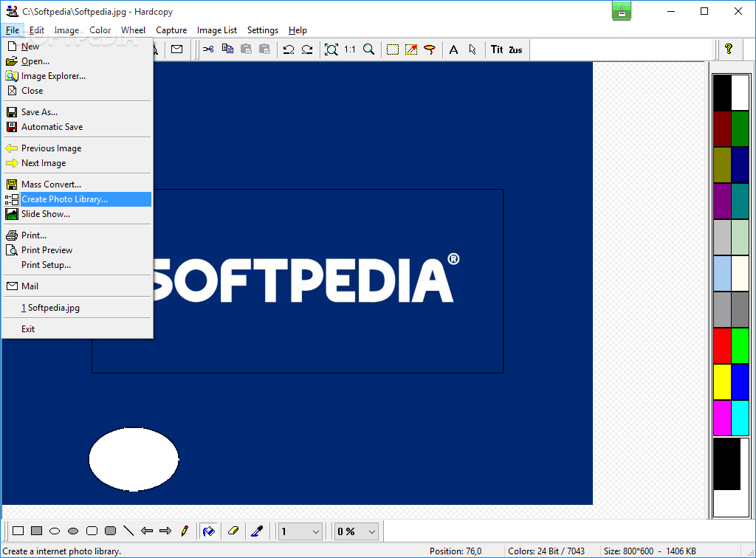Start Slide Show... from File menu

(x=78, y=214)
